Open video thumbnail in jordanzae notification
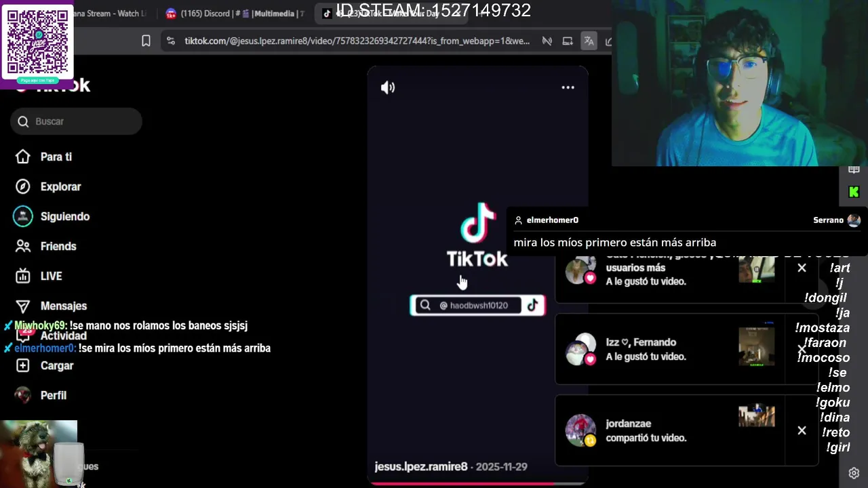868x488 pixels. pos(757,415)
